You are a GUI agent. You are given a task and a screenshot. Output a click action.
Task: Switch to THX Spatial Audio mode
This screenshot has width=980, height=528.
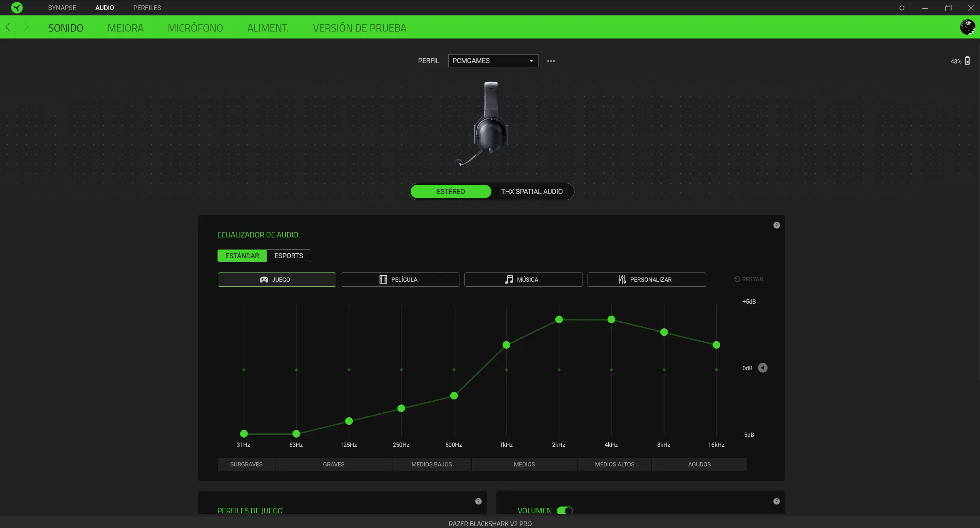(531, 191)
